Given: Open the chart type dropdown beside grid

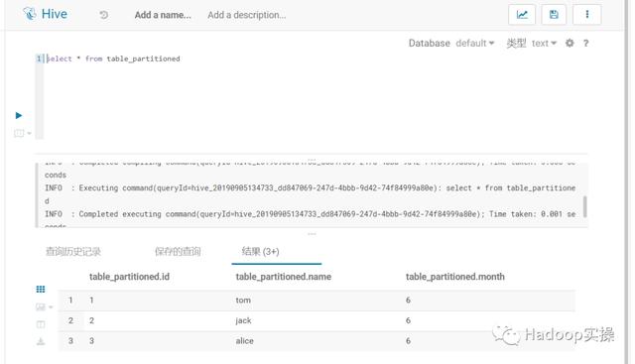Looking at the screenshot, I should pyautogui.click(x=44, y=306).
